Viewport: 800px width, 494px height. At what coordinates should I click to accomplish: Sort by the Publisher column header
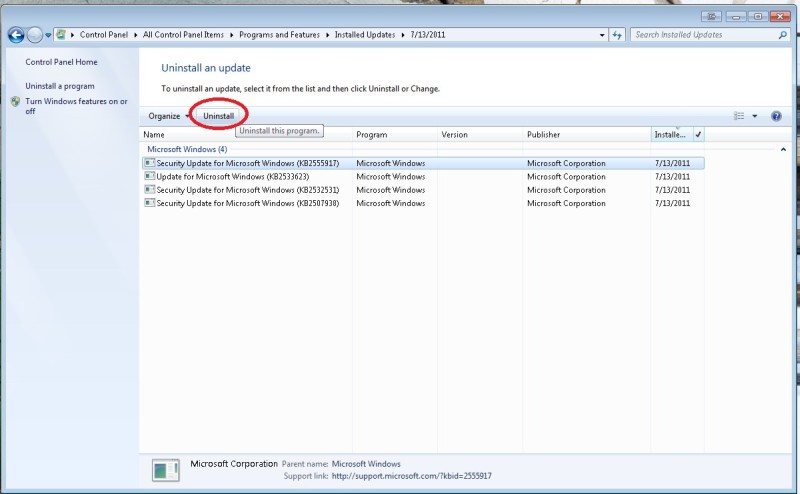[x=587, y=135]
